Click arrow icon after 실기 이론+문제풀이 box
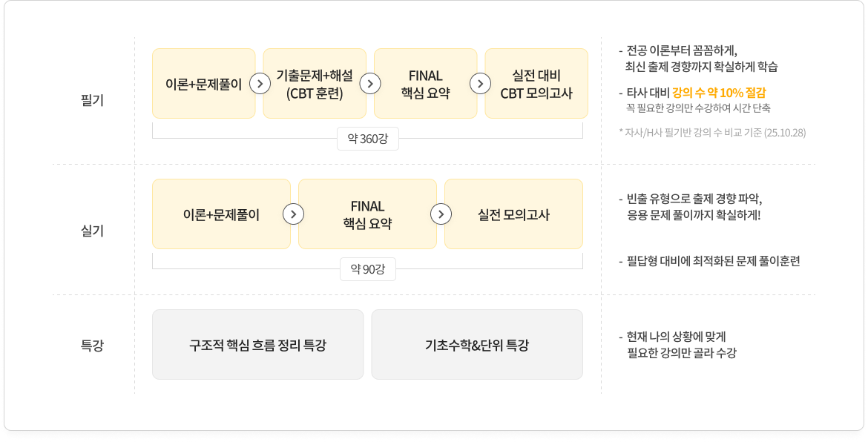The width and height of the screenshot is (868, 442). tap(294, 214)
